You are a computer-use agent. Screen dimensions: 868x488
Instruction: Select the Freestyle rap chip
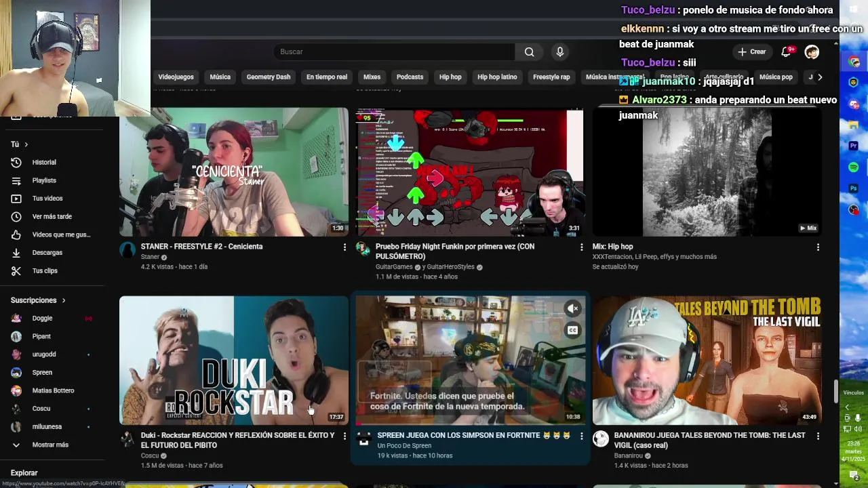point(551,77)
